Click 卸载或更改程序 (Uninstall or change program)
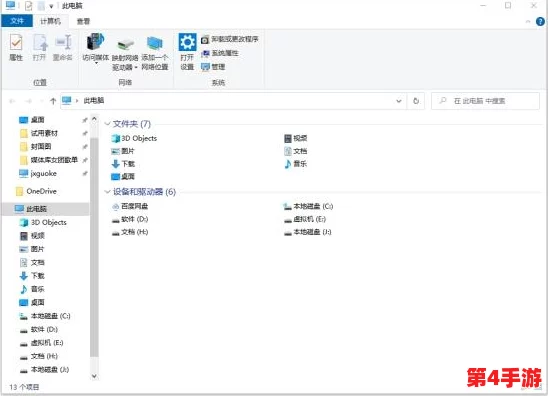Screen dimensions: 548x396 click(x=230, y=39)
